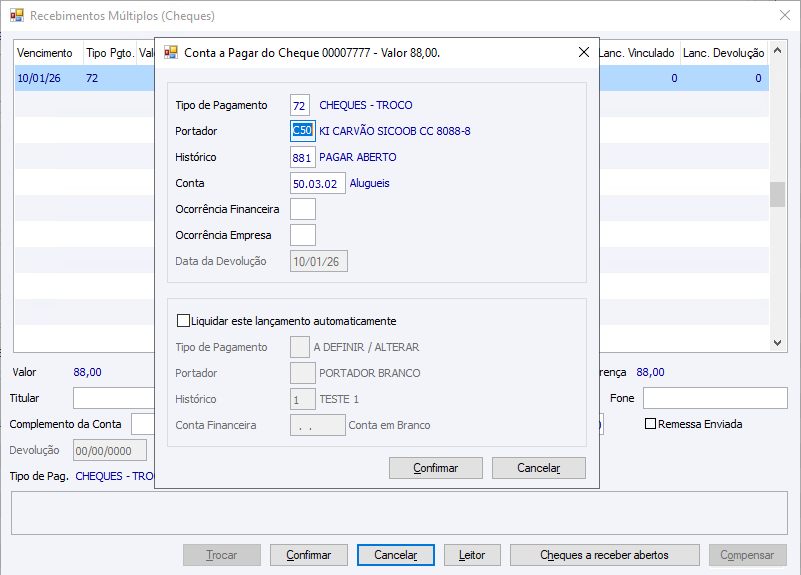Select the 10/01/26 row cell

(48, 78)
